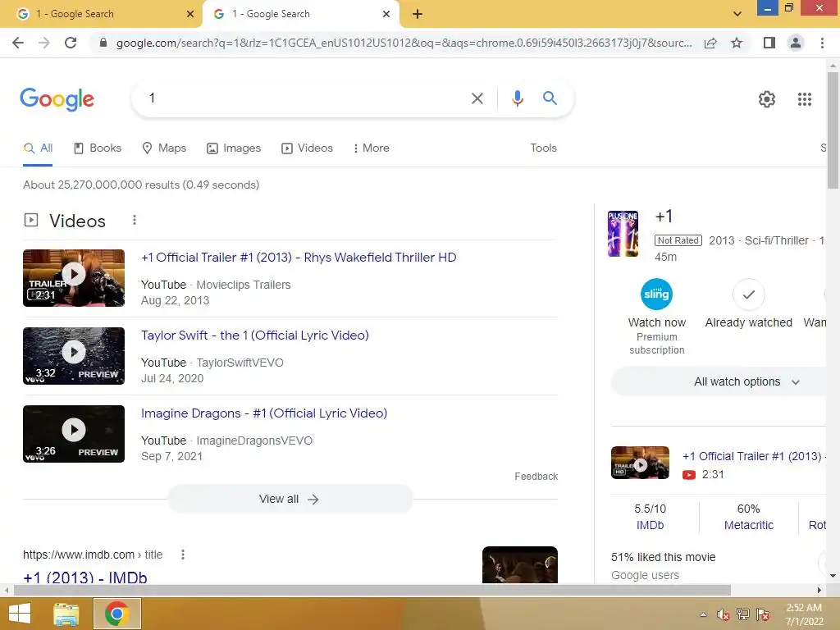840x630 pixels.
Task: Click the browser forward arrow
Action: (x=44, y=43)
